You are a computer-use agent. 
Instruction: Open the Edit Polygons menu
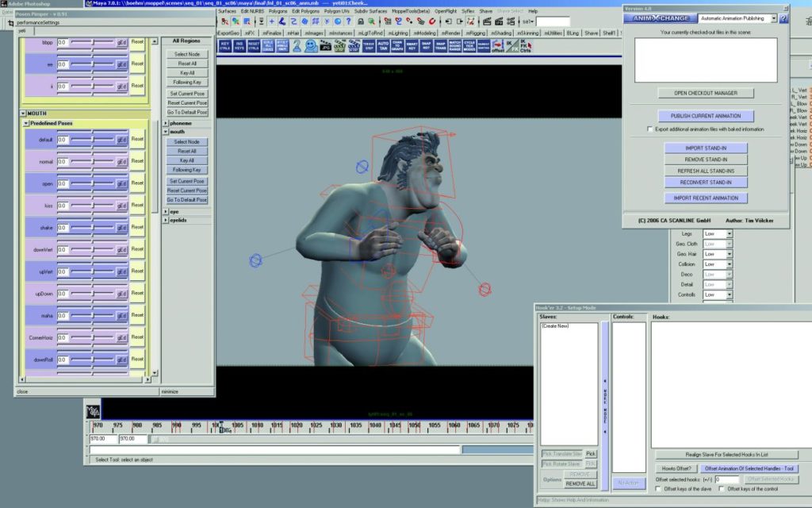[305, 11]
